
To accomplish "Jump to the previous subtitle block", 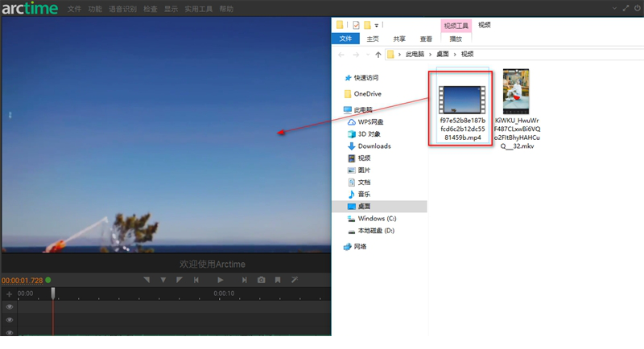I will (196, 280).
